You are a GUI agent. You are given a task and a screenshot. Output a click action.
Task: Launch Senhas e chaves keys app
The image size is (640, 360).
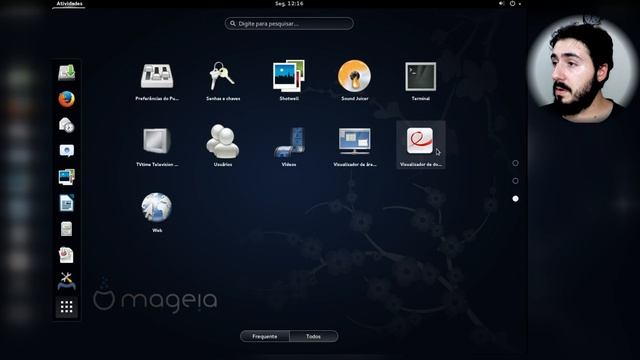[x=223, y=81]
